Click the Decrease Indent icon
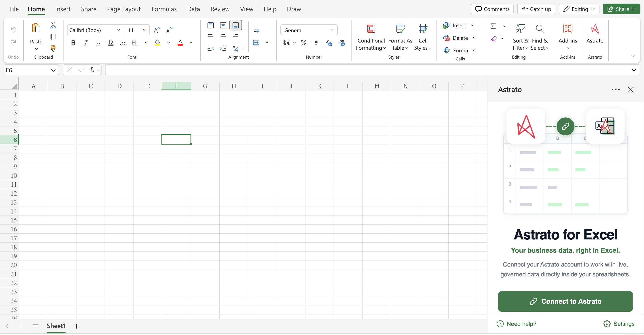Viewport: 644px width, 335px height. click(x=210, y=48)
